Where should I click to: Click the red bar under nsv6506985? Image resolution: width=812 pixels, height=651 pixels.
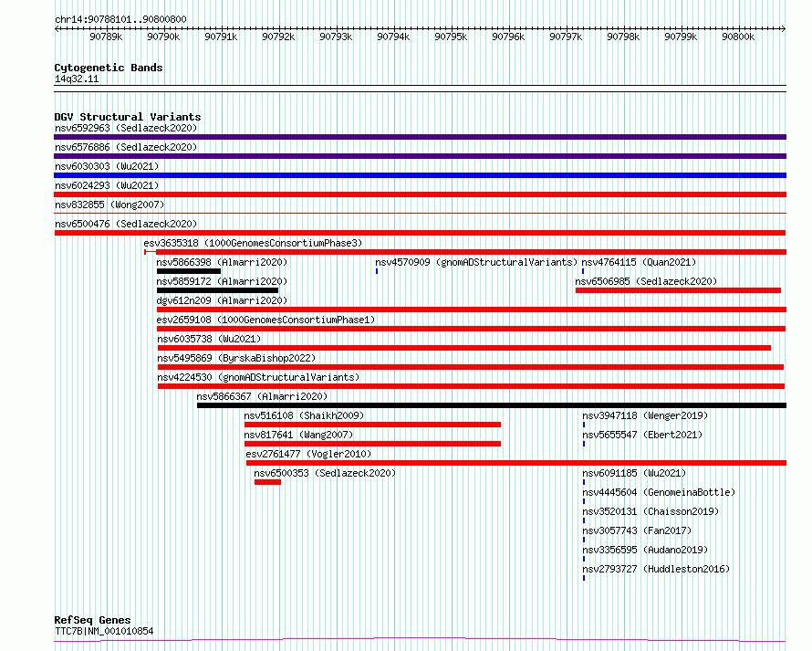pyautogui.click(x=678, y=290)
